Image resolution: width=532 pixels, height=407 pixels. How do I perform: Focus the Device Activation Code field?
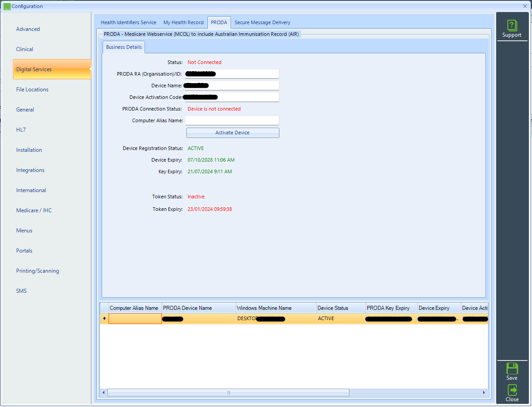point(232,97)
